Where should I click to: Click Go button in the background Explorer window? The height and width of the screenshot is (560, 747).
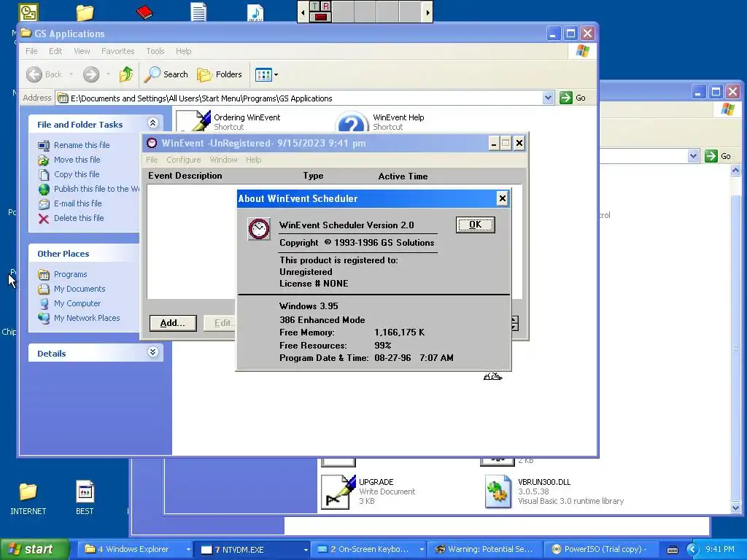tap(719, 156)
